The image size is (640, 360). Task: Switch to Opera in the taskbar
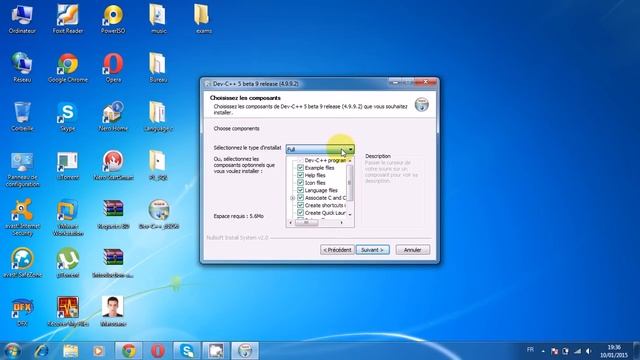tap(158, 351)
